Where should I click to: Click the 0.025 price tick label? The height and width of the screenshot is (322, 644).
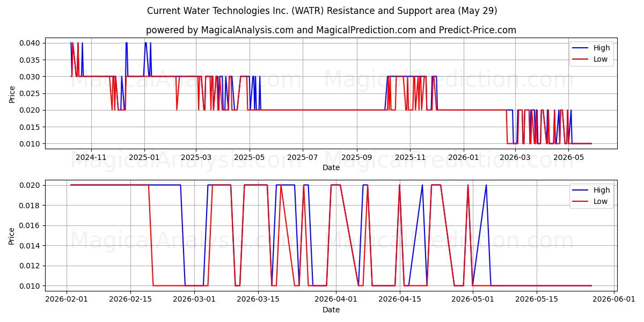pyautogui.click(x=30, y=93)
